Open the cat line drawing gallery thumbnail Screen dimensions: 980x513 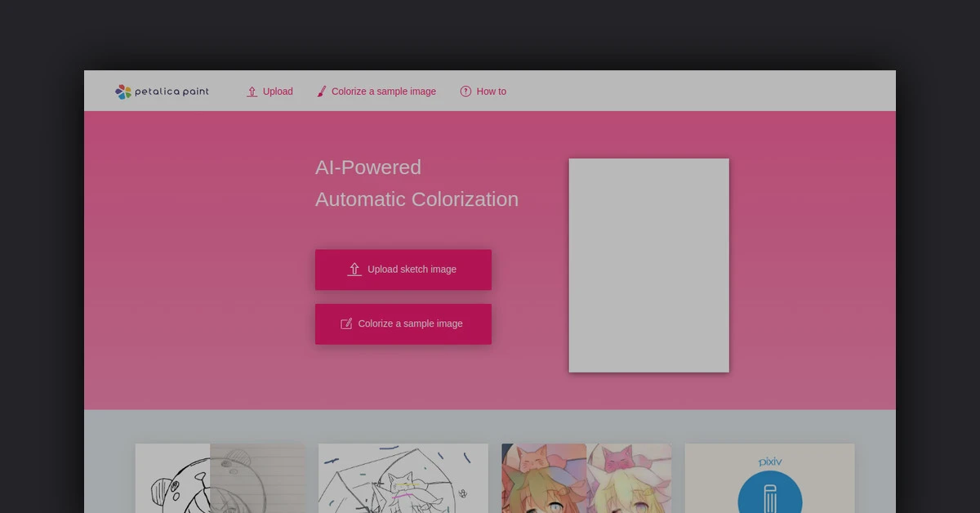(403, 479)
